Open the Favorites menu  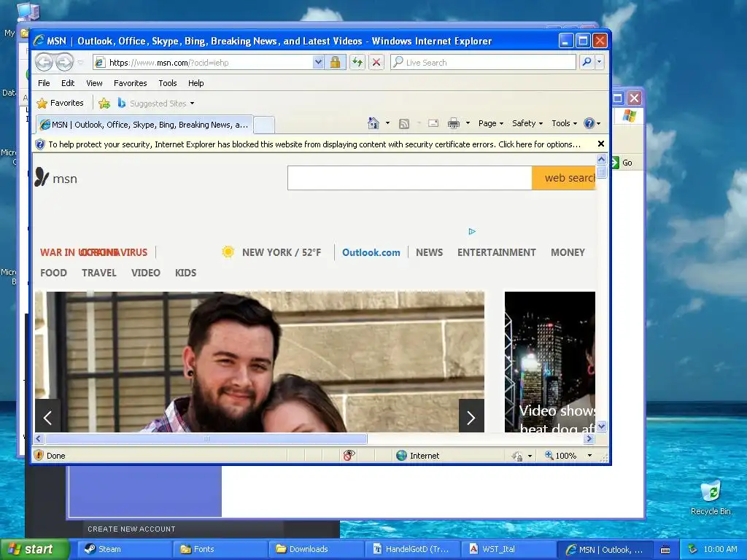[130, 83]
